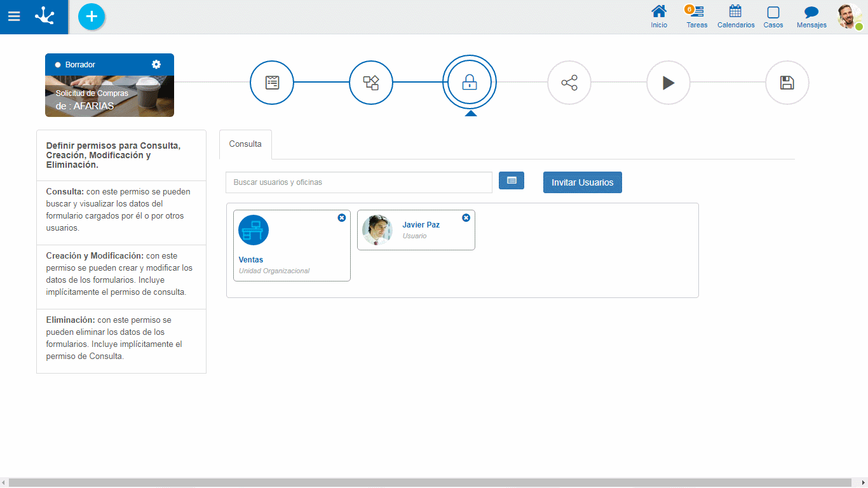The height and width of the screenshot is (488, 868).
Task: Click the Solicitud de Compras form card image
Action: click(x=109, y=97)
